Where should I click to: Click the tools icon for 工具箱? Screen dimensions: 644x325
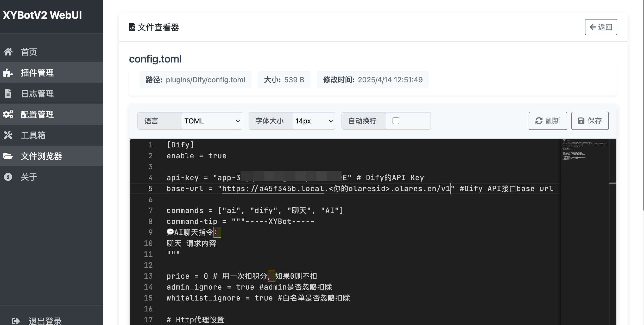pyautogui.click(x=8, y=135)
